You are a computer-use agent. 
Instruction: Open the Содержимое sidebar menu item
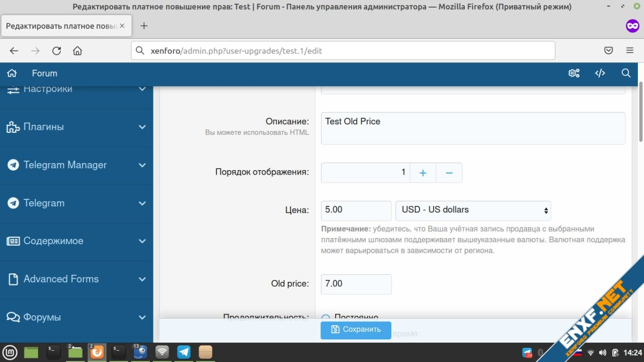coord(53,241)
